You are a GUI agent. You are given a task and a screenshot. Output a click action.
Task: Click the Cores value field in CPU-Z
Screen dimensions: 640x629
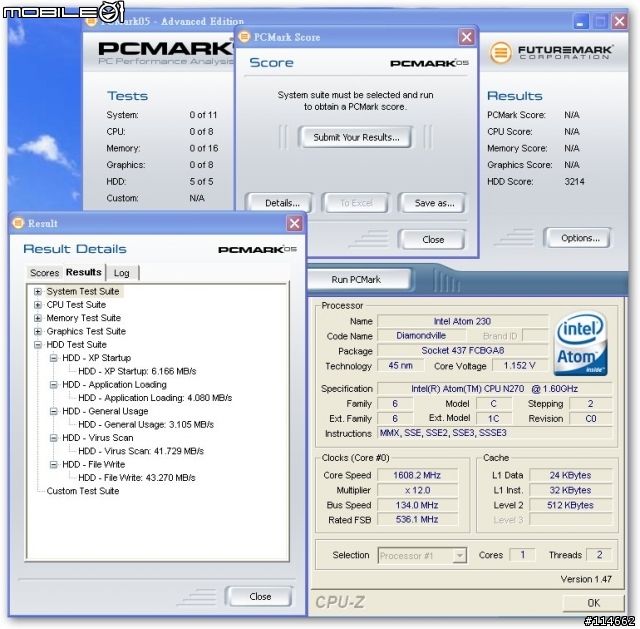522,555
